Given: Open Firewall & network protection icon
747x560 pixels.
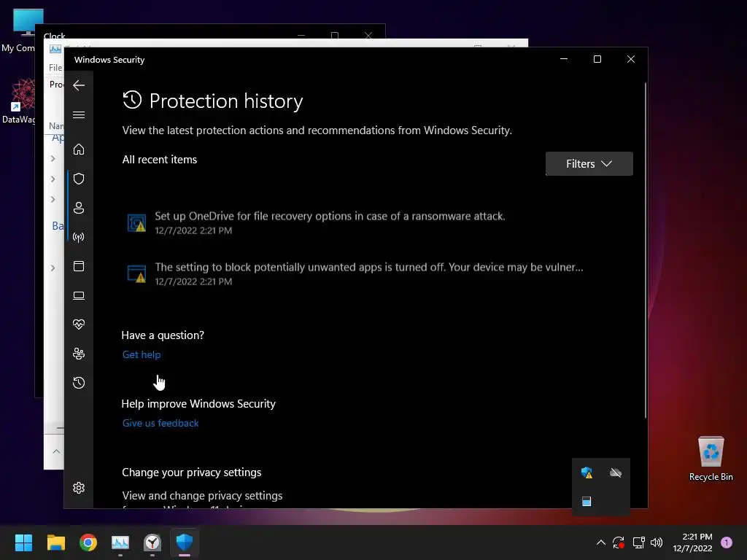Looking at the screenshot, I should [79, 237].
